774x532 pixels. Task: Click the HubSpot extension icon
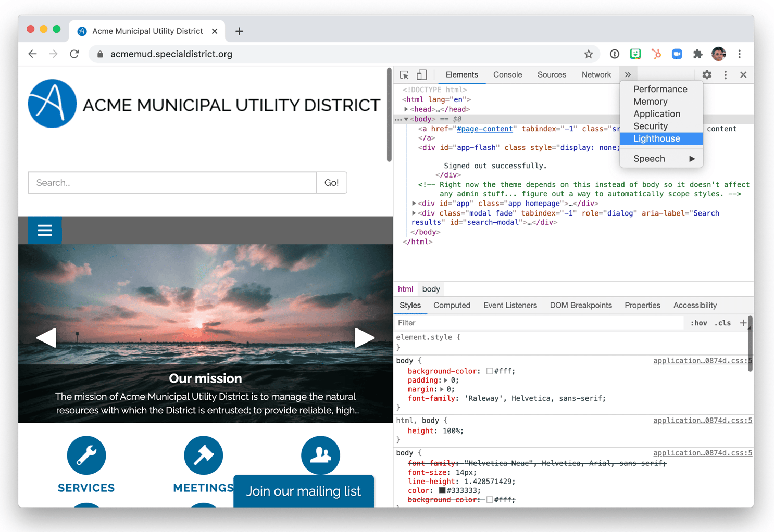(x=656, y=54)
